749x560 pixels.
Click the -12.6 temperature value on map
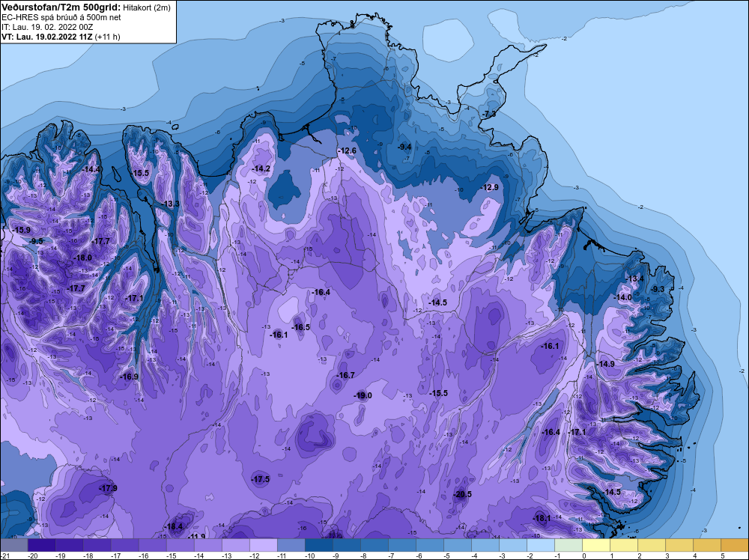346,151
